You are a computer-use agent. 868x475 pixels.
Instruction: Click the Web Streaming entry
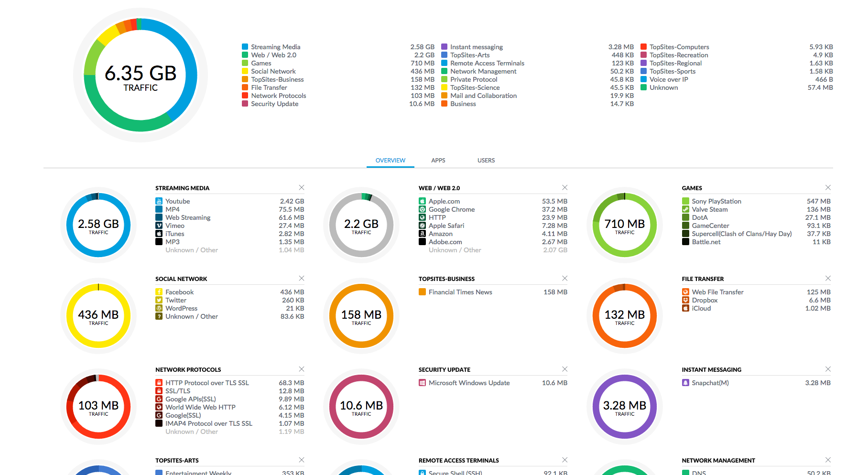[x=230, y=217]
